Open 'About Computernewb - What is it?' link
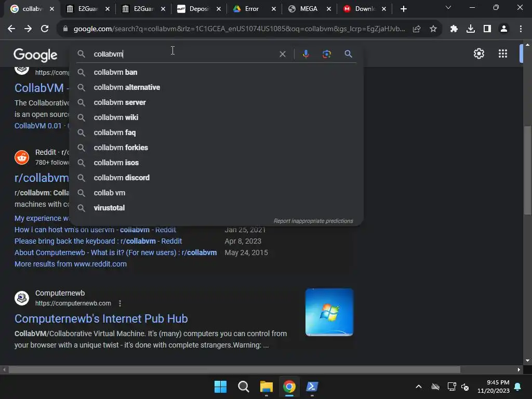The image size is (532, 399). [116, 253]
